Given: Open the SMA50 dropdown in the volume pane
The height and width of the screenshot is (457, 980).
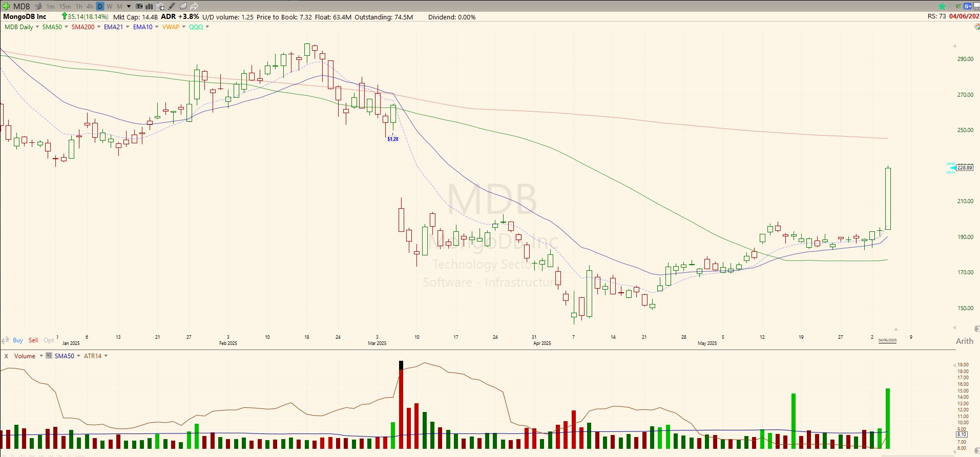Looking at the screenshot, I should tap(78, 356).
